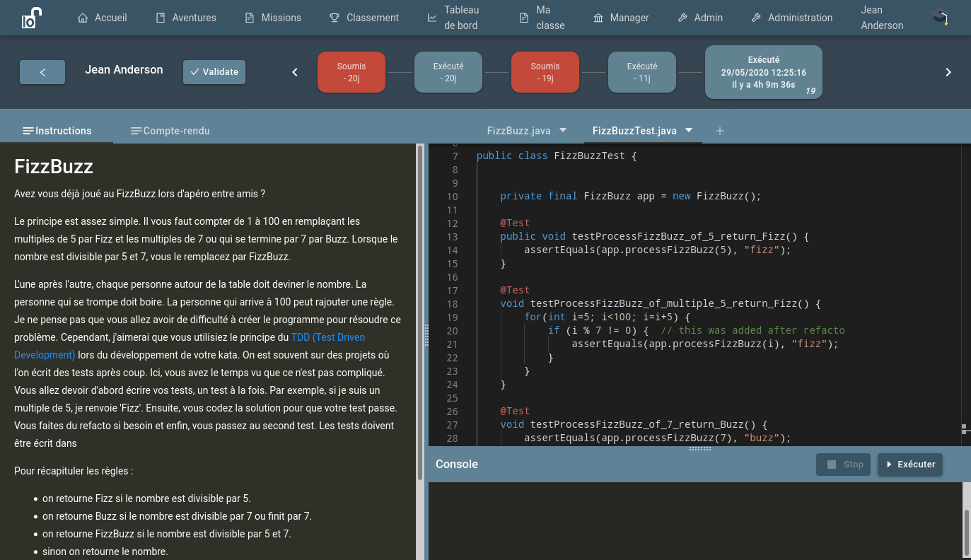
Task: Validate Jean Anderson's submission
Action: pos(214,72)
